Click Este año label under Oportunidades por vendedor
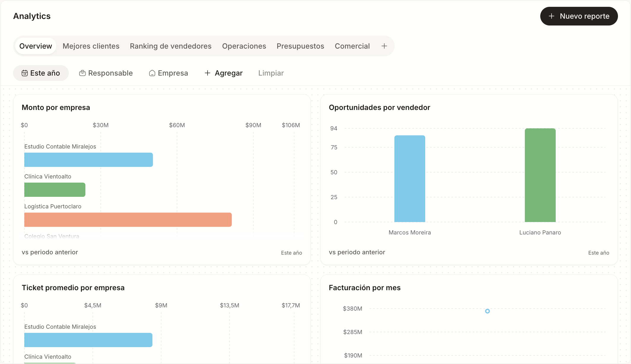Image resolution: width=631 pixels, height=364 pixels. (x=599, y=253)
